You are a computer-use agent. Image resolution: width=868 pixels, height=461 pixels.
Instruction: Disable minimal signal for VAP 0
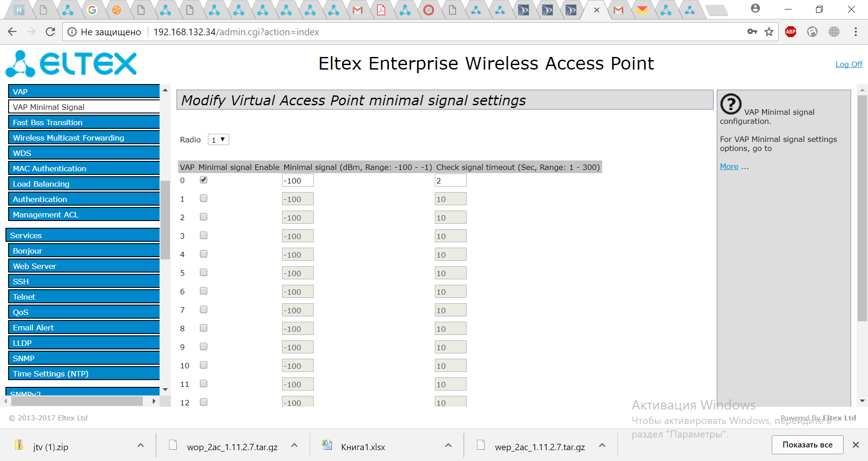[203, 180]
